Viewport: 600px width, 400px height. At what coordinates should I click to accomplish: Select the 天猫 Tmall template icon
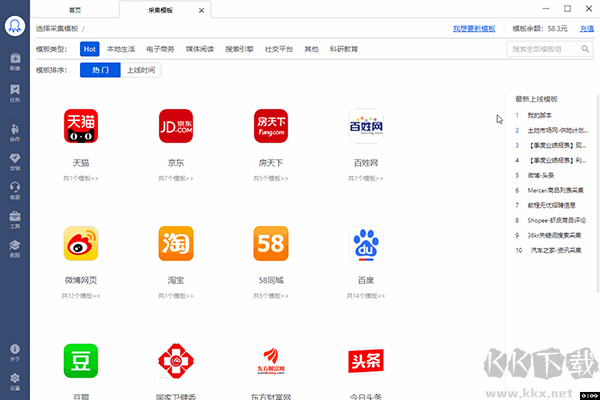click(81, 126)
